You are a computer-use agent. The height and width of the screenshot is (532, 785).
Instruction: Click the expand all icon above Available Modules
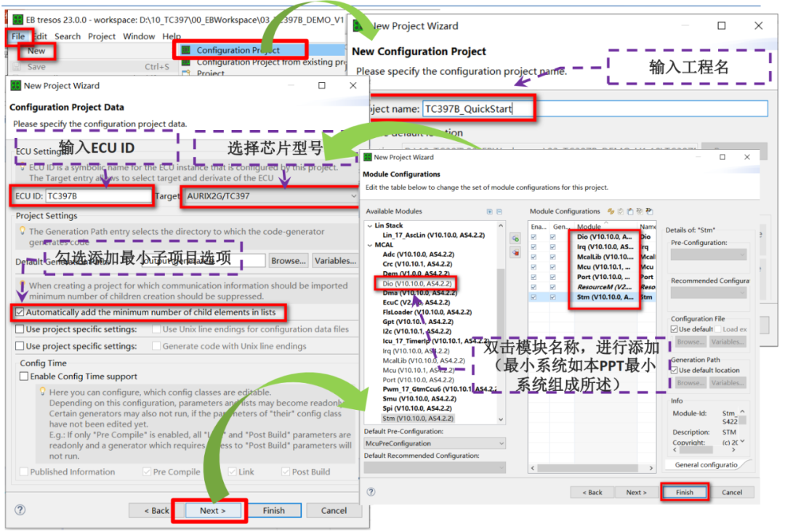(489, 211)
